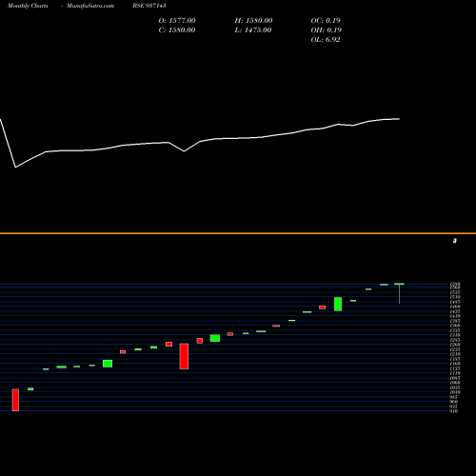Screen dimensions: 476x476
Task: Click the tallest green candlestick body
Action: (x=338, y=304)
